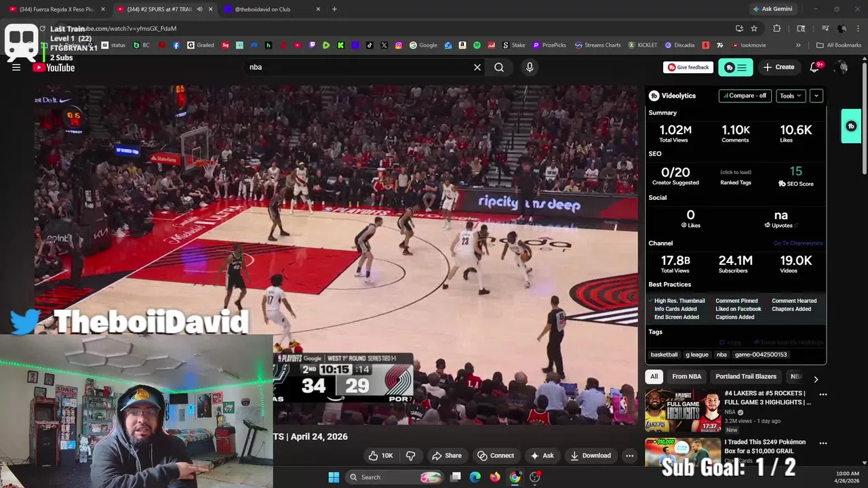
Task: Bookmark this page with the star icon
Action: pyautogui.click(x=754, y=28)
